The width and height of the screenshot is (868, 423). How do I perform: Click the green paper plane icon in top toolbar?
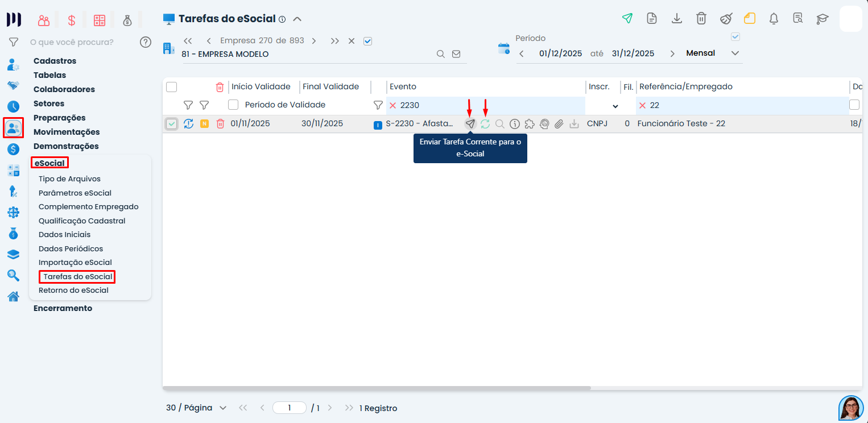pyautogui.click(x=627, y=18)
